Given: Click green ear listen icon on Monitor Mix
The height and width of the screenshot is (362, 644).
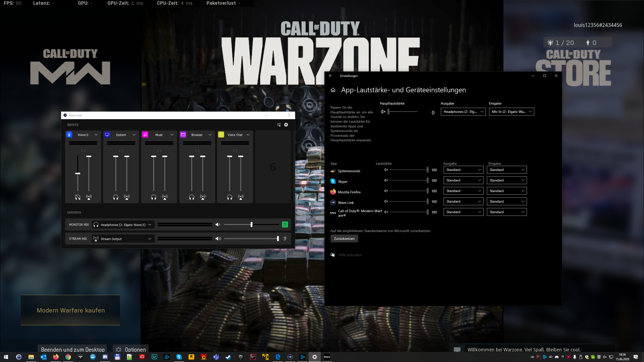Looking at the screenshot, I should pos(285,224).
